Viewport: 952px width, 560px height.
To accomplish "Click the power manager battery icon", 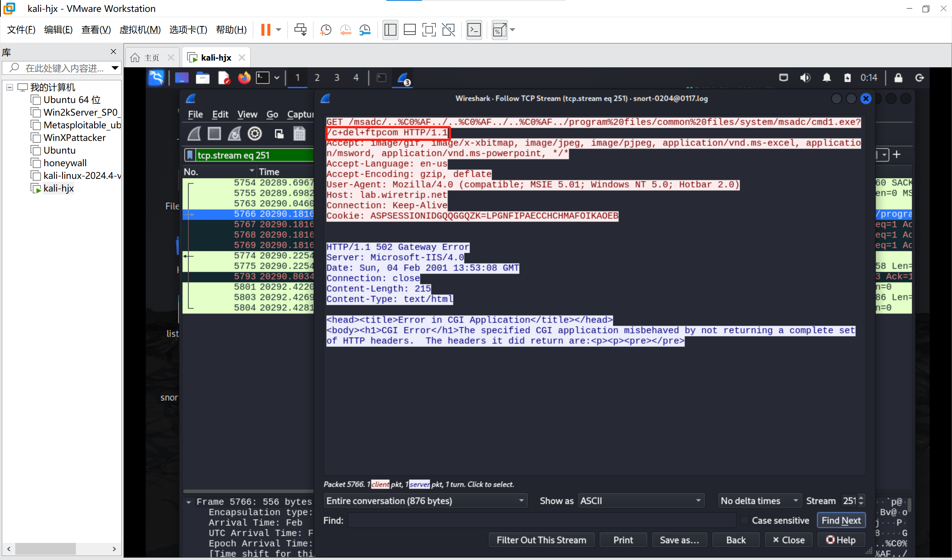I will [x=848, y=78].
